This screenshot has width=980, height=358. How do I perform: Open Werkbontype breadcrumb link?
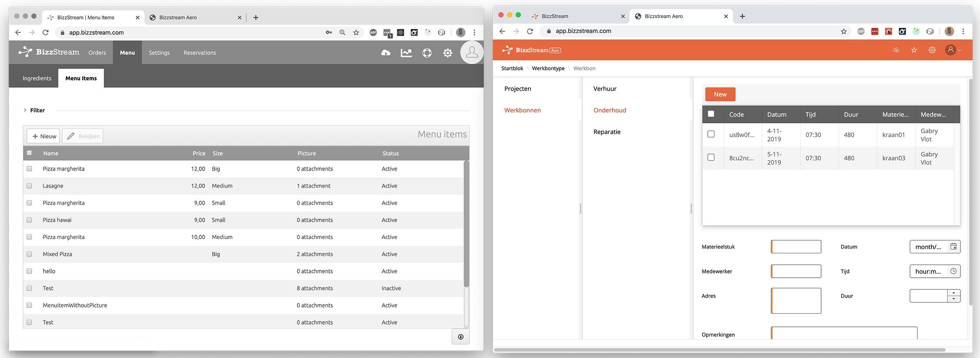548,68
